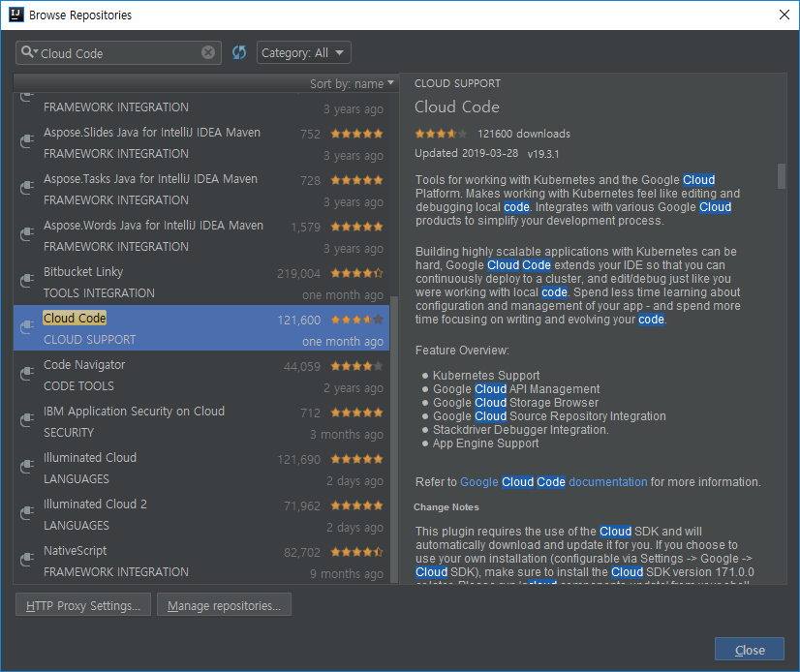Click the star rating of Bitbucket Linky
This screenshot has width=800, height=672.
click(x=356, y=273)
